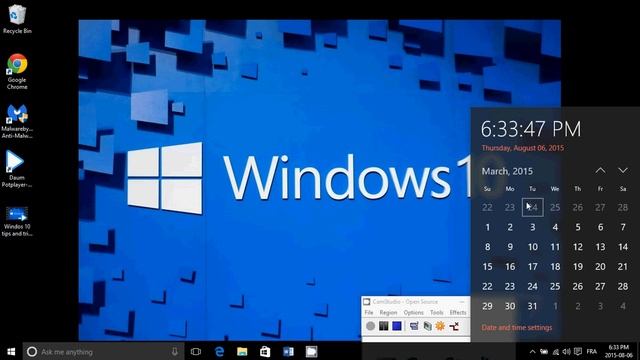Open the CamStudio Effects menu

point(458,312)
